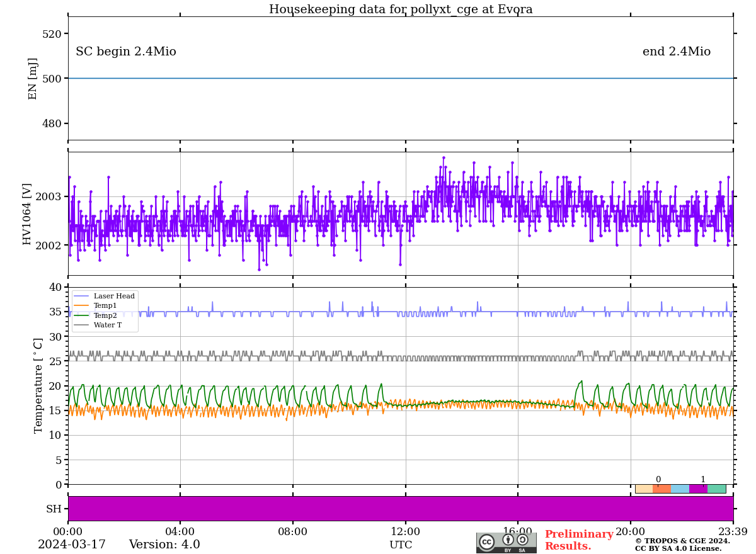Click the 12:00 time tick label
Viewport: 756px width, 554px height.
coord(406,531)
